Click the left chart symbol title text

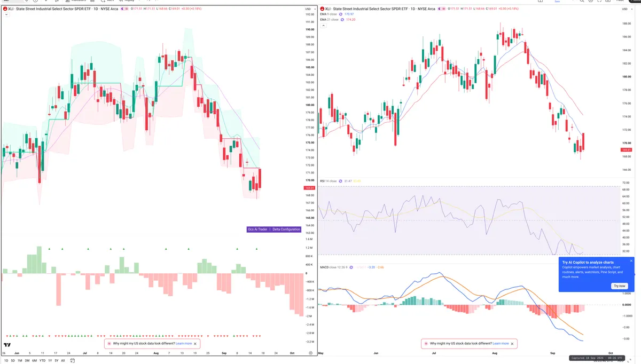[x=64, y=9]
